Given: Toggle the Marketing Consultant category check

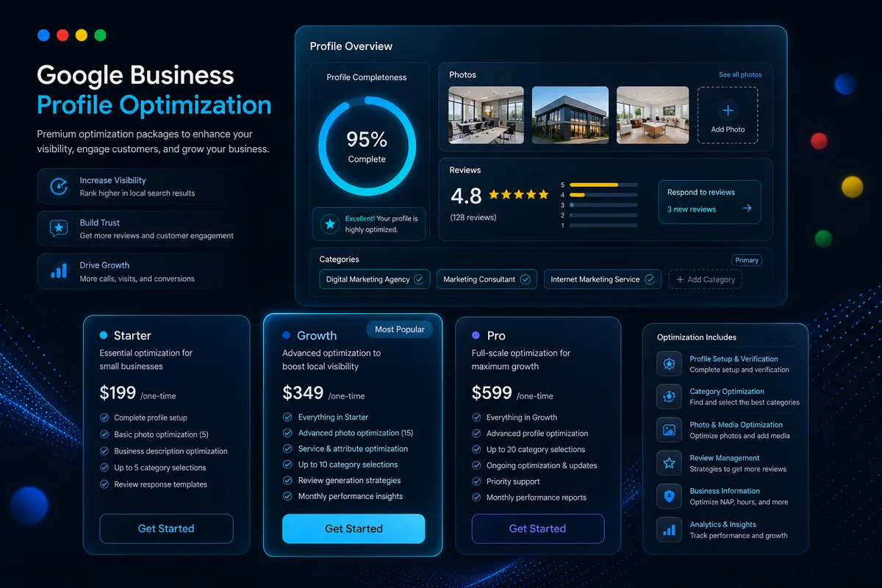Looking at the screenshot, I should (x=525, y=279).
